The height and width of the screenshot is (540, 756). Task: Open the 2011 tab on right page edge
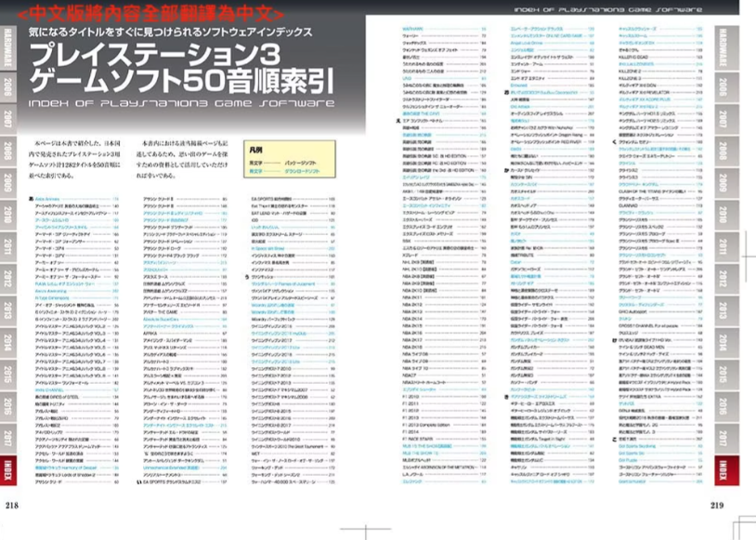(x=726, y=246)
